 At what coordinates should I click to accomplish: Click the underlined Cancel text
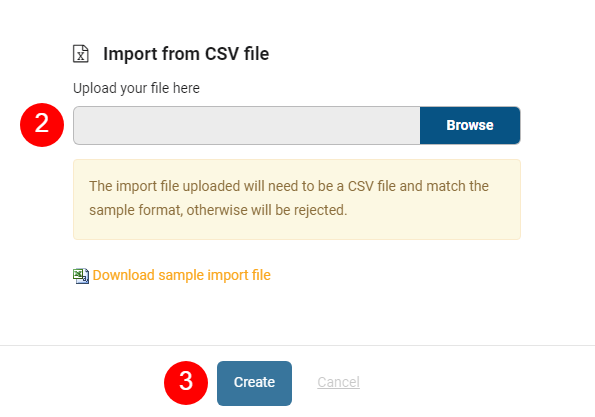(x=338, y=382)
